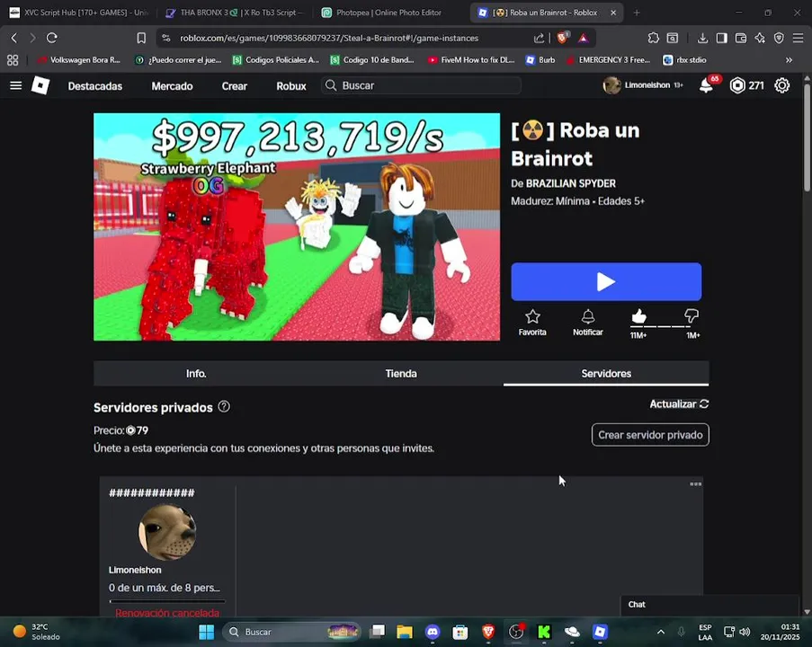Screen dimensions: 812x647
Task: Open Discord from the taskbar
Action: pos(433,632)
